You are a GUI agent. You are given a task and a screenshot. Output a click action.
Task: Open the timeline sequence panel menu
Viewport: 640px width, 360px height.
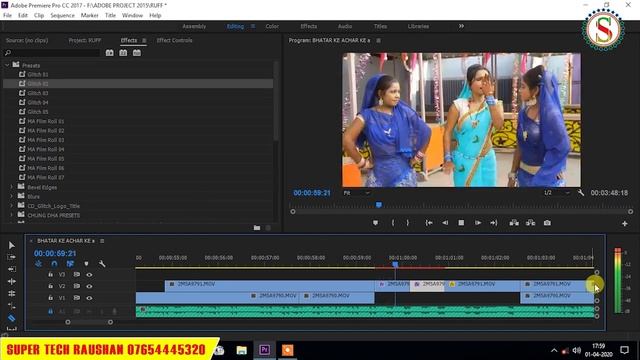coord(102,241)
